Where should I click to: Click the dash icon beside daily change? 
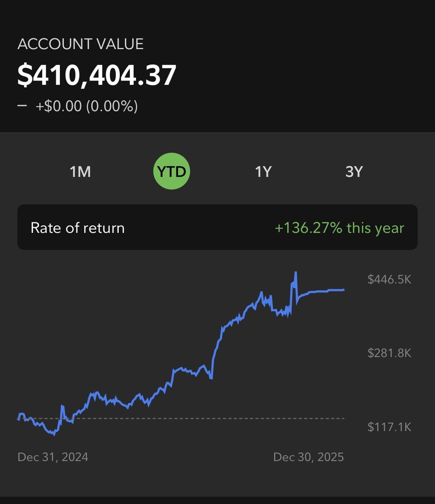click(x=22, y=106)
